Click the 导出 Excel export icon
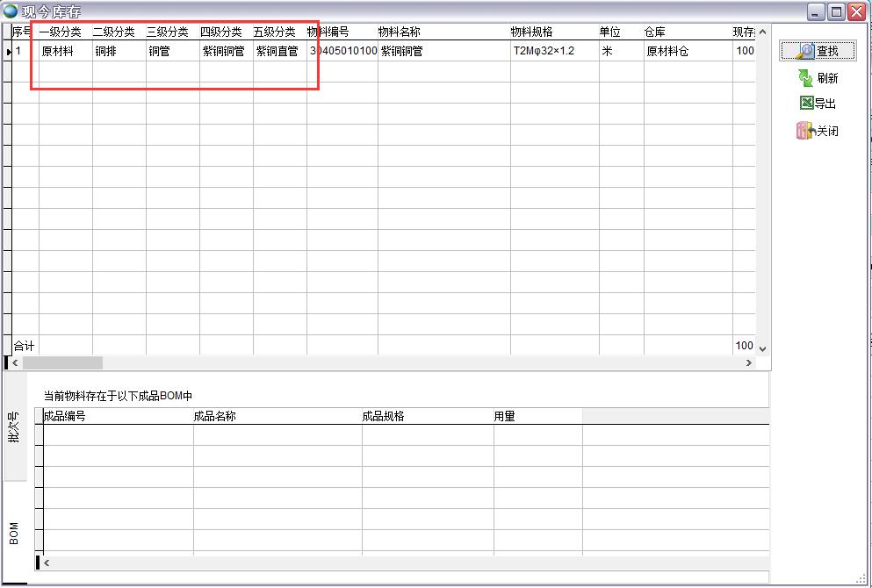 point(806,104)
